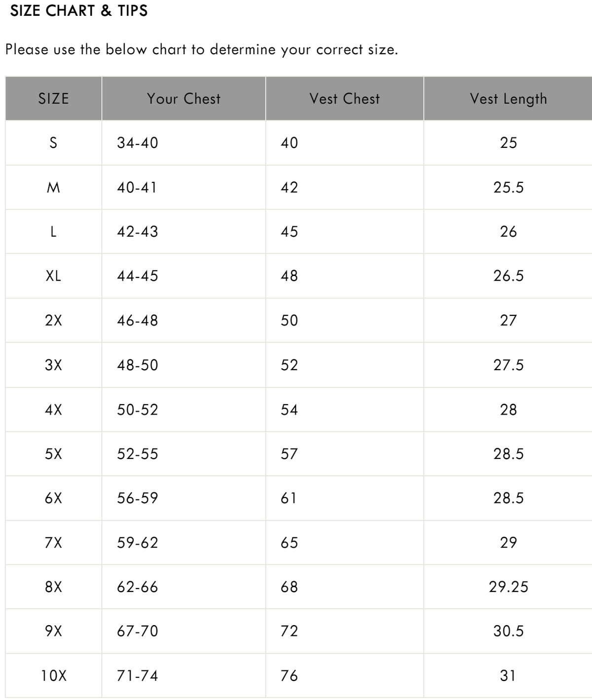The image size is (592, 700).
Task: Select the 10X size row label
Action: 53,675
